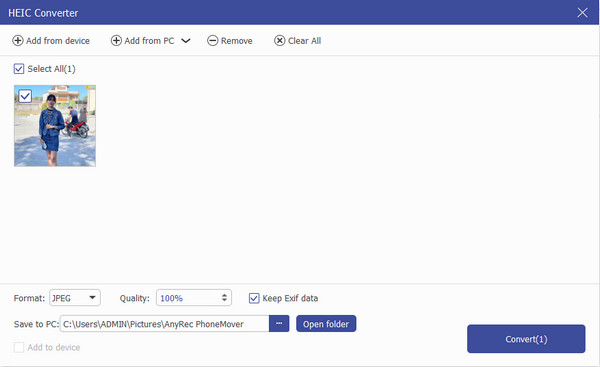Expand the Add from PC chevron
The height and width of the screenshot is (367, 600).
[186, 41]
